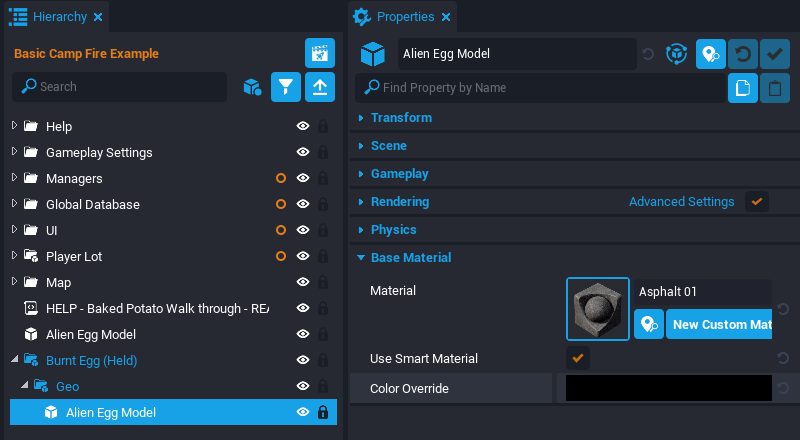Click the blue cube icon beside Hierarchy search

coord(252,87)
